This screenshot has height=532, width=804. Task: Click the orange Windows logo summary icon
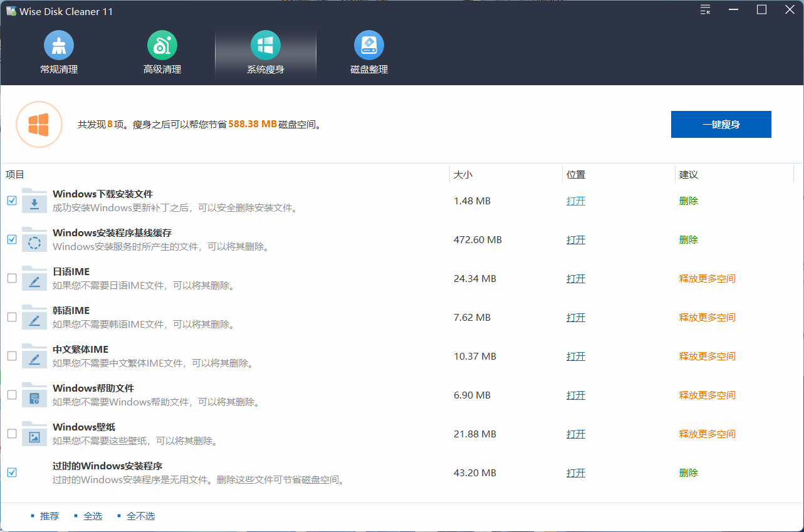pyautogui.click(x=39, y=125)
